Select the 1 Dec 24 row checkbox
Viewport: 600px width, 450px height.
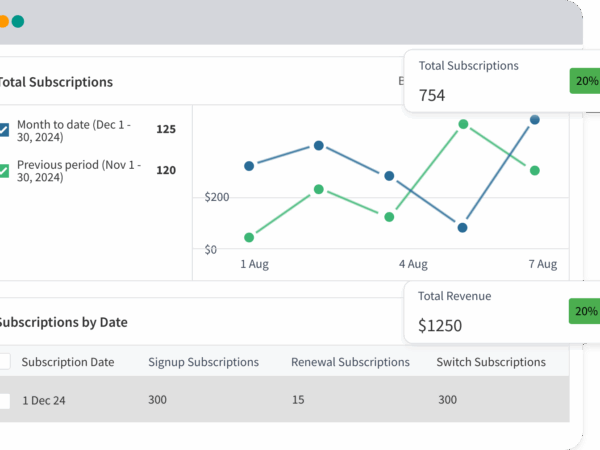tap(4, 400)
